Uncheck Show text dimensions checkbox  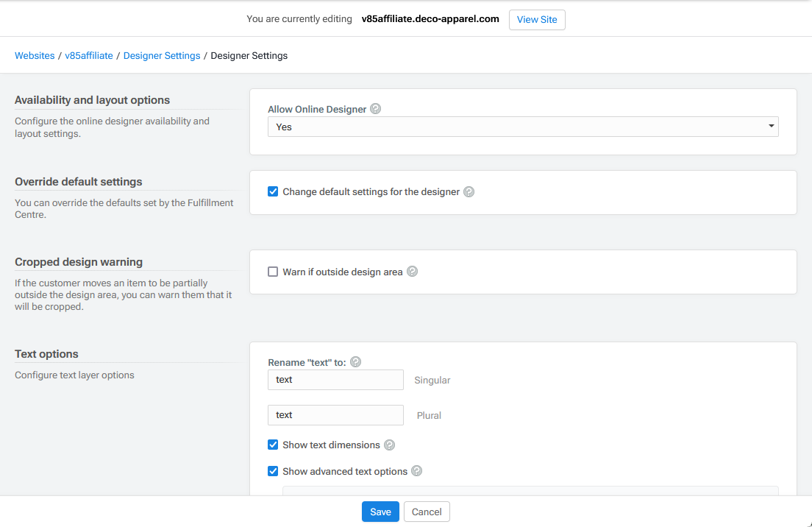coord(273,445)
